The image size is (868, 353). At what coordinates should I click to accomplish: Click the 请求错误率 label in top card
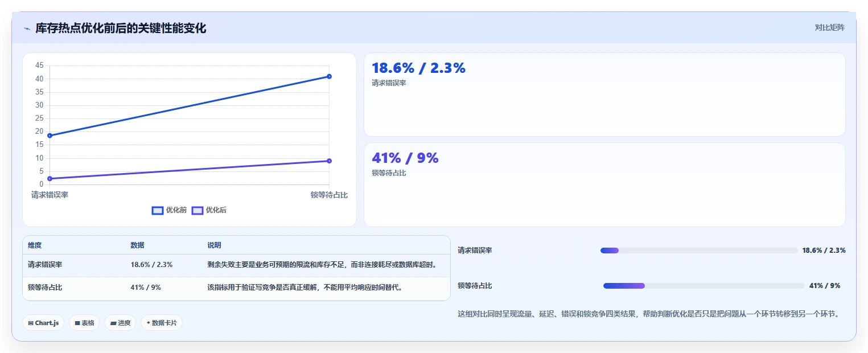pyautogui.click(x=389, y=83)
